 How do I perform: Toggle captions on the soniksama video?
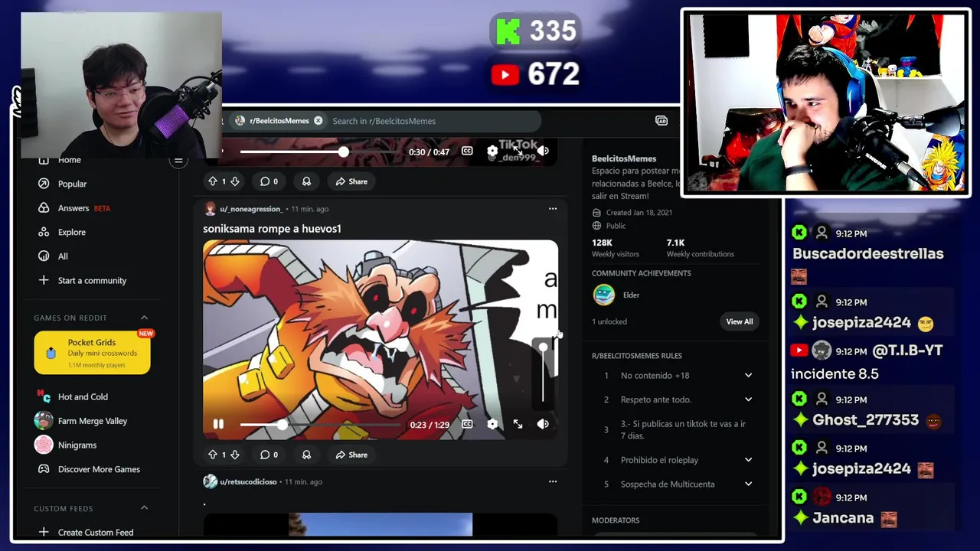pyautogui.click(x=467, y=424)
